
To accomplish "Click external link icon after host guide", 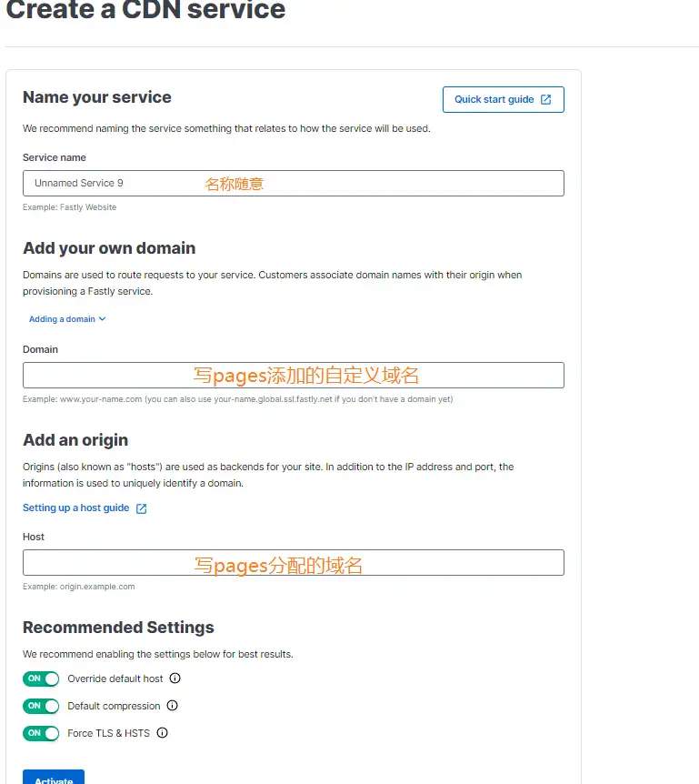I will click(142, 508).
